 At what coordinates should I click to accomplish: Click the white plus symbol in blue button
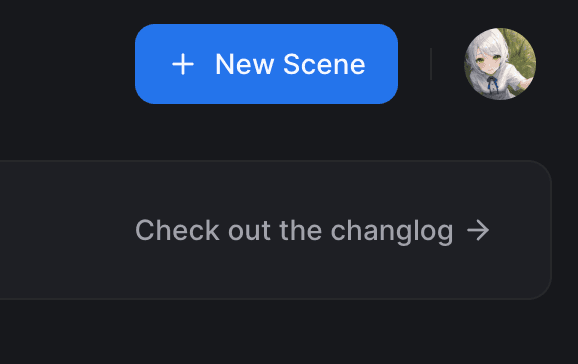pyautogui.click(x=183, y=64)
